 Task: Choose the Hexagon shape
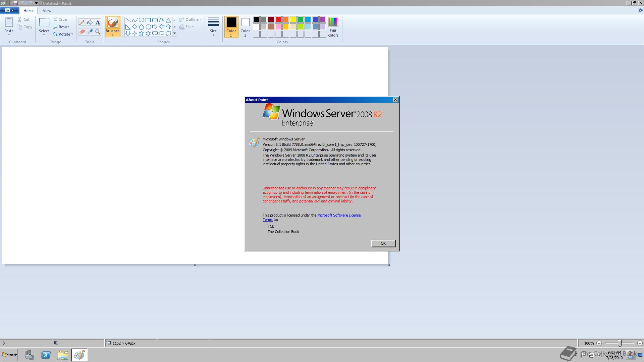(x=148, y=27)
